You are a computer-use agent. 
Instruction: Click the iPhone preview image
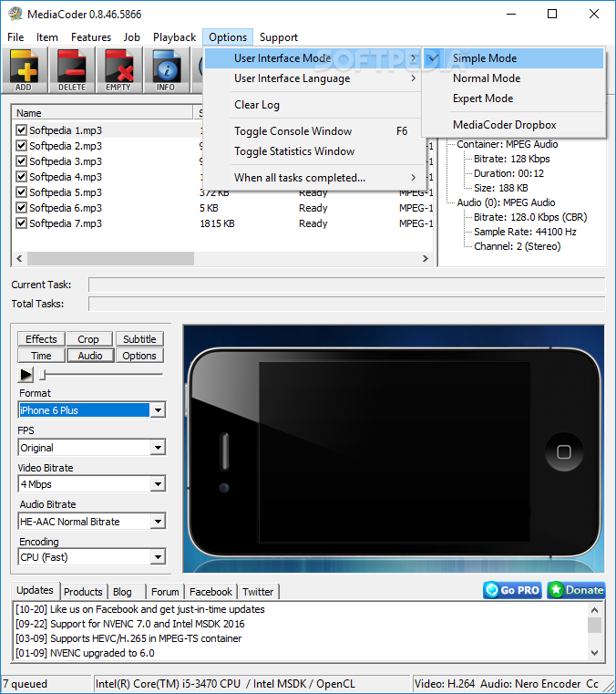394,449
